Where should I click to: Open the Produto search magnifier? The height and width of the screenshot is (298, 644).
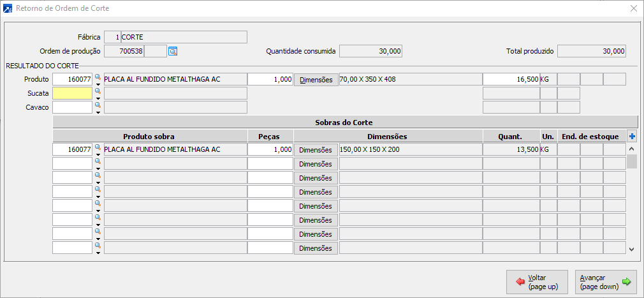98,77
